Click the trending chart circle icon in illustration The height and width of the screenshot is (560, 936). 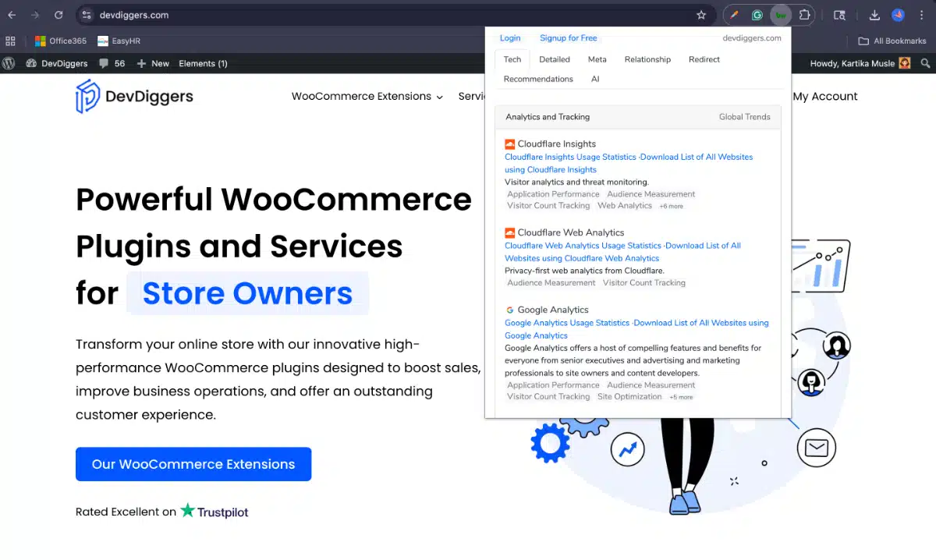click(x=628, y=449)
